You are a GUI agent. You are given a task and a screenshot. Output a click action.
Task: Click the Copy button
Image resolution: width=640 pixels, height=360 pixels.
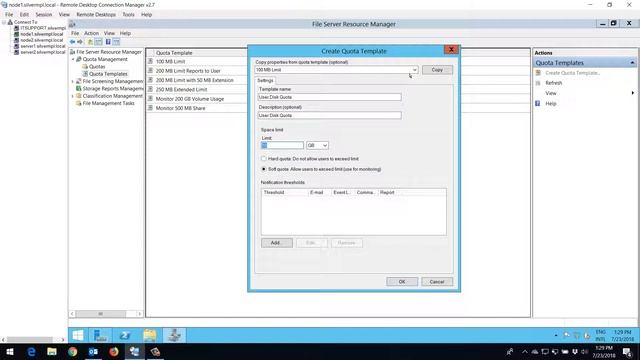pyautogui.click(x=437, y=70)
